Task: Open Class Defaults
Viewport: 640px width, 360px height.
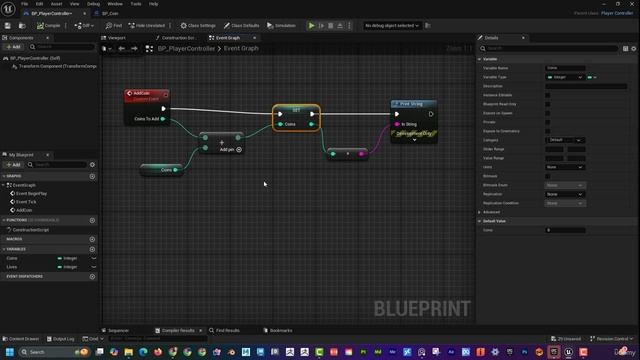Action: 241,26
